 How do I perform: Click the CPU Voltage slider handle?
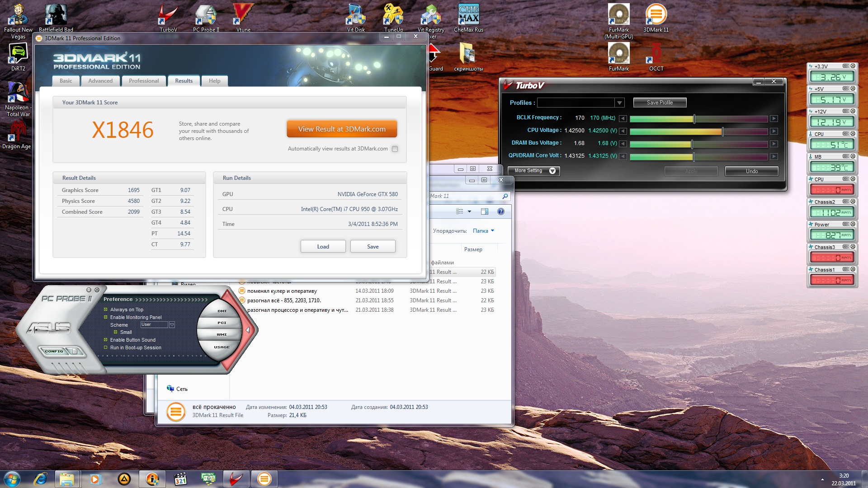click(722, 131)
